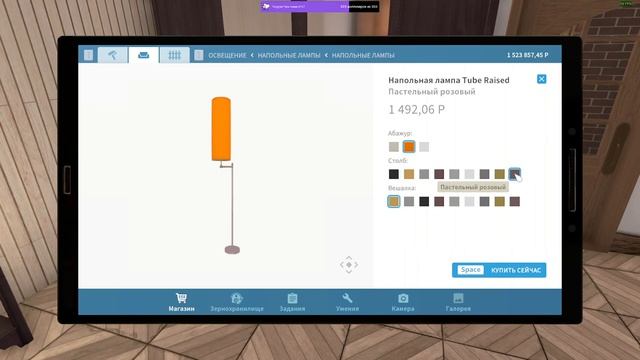Open the sofa furniture tab
The height and width of the screenshot is (360, 640).
point(143,55)
